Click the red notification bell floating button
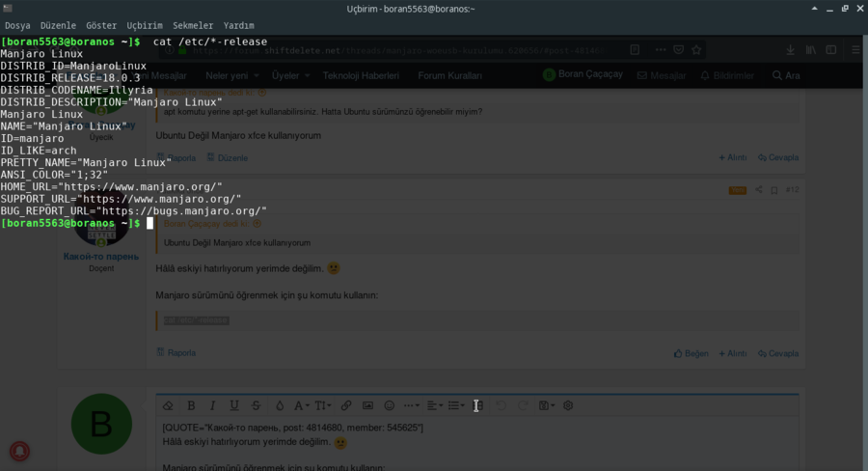This screenshot has height=471, width=868. pos(19,451)
